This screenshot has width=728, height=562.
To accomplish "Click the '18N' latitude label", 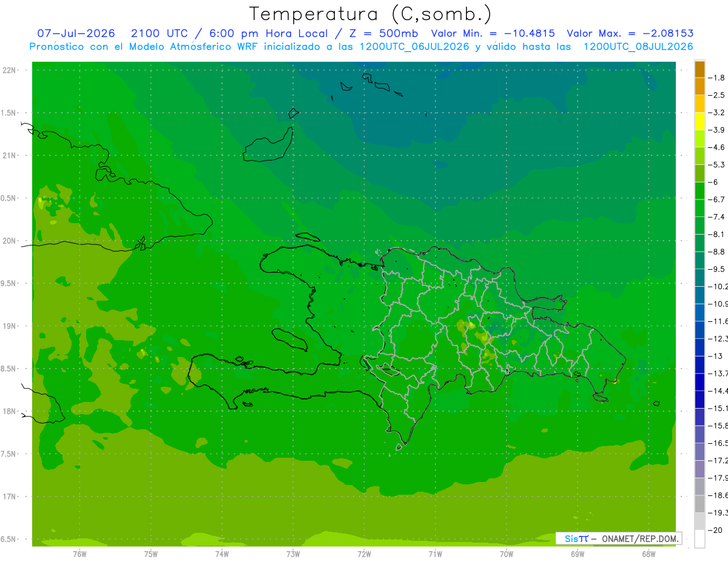I will (x=10, y=411).
